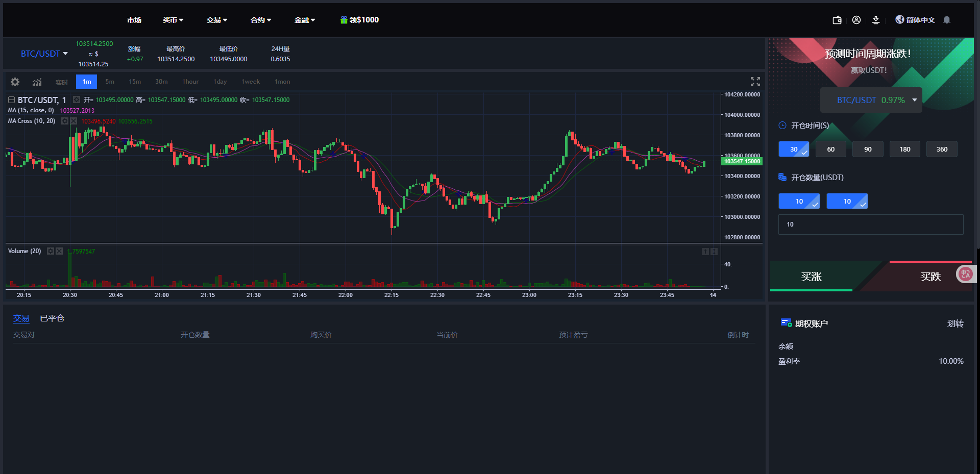980x474 pixels.
Task: Select 60 seconds open time
Action: [830, 149]
